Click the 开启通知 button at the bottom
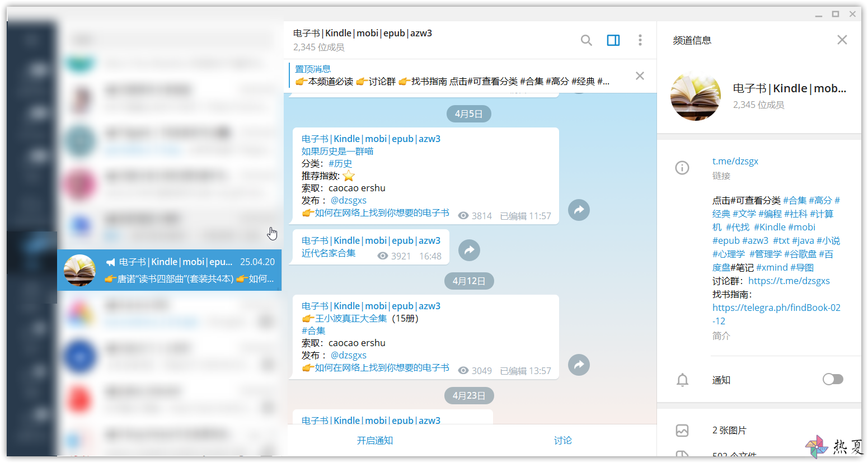 tap(375, 441)
